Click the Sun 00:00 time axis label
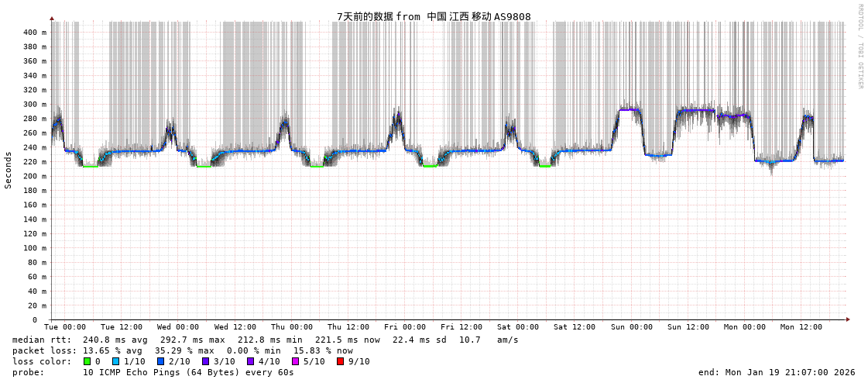The width and height of the screenshot is (868, 383). coord(631,327)
